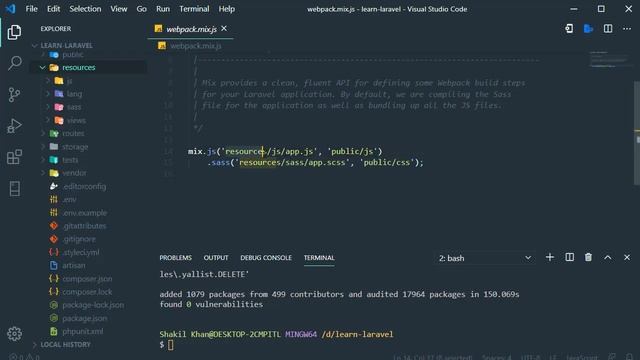Open the .gitignore file
Screen dimensions: 640x360
[79, 239]
